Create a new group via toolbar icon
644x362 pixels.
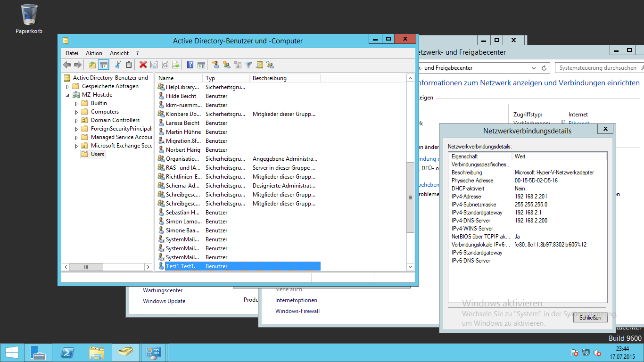click(x=227, y=65)
